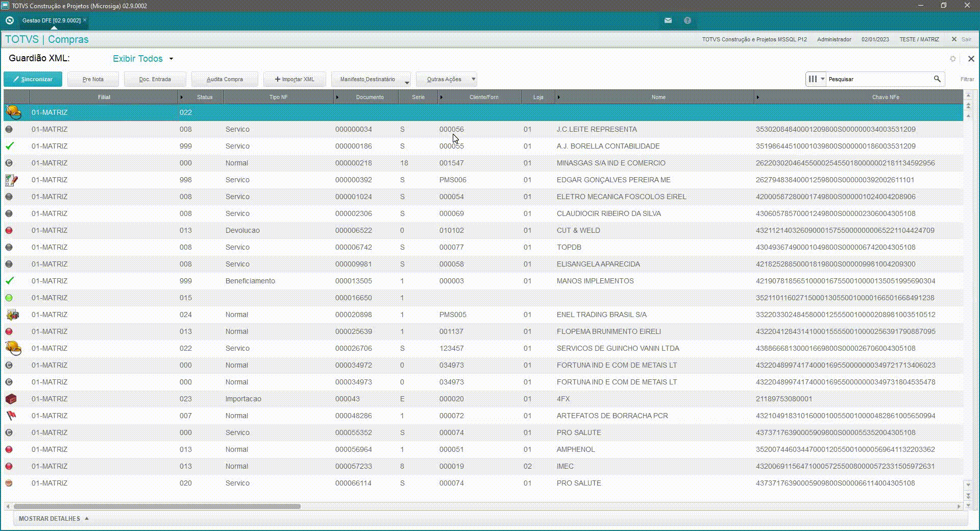
Task: Click green check icon of A.J. BORELLA row
Action: [x=9, y=146]
